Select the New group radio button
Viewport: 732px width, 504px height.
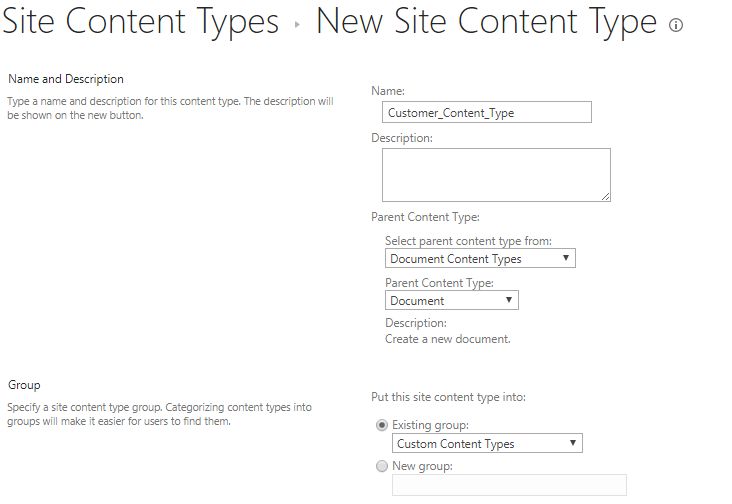point(382,466)
